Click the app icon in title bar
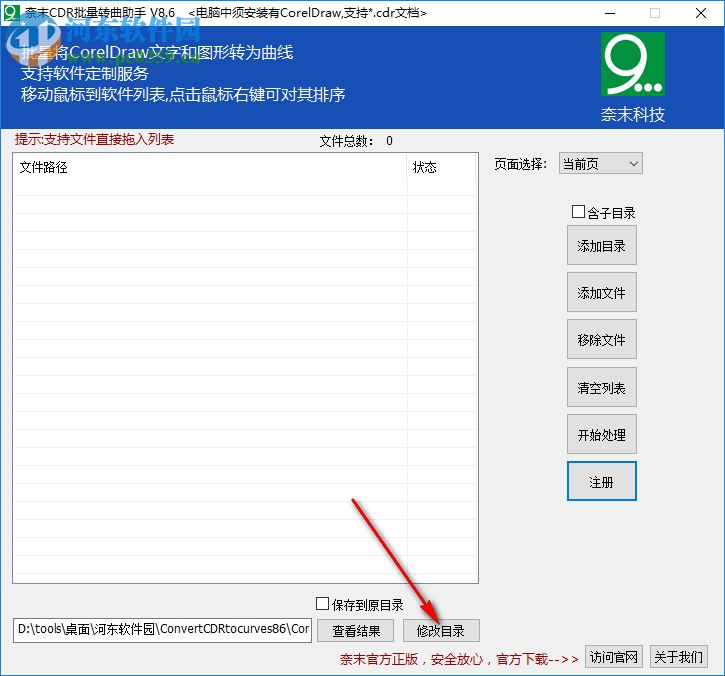The width and height of the screenshot is (725, 676). (x=11, y=12)
